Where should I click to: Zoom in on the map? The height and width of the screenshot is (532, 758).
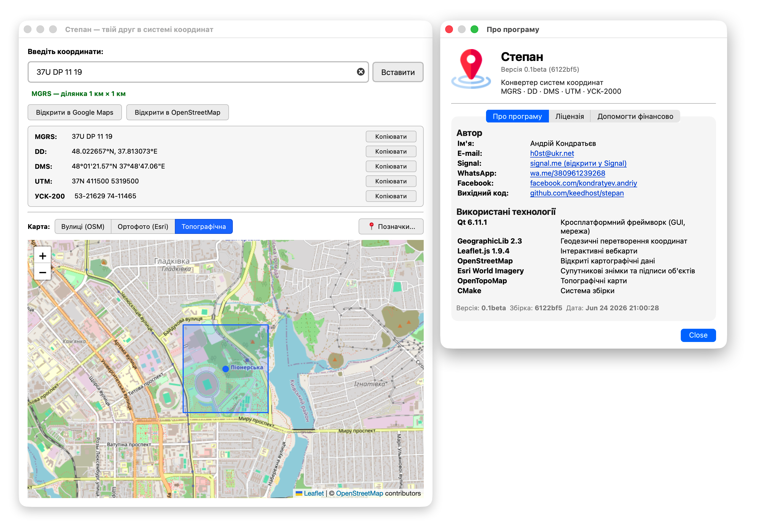pos(42,256)
